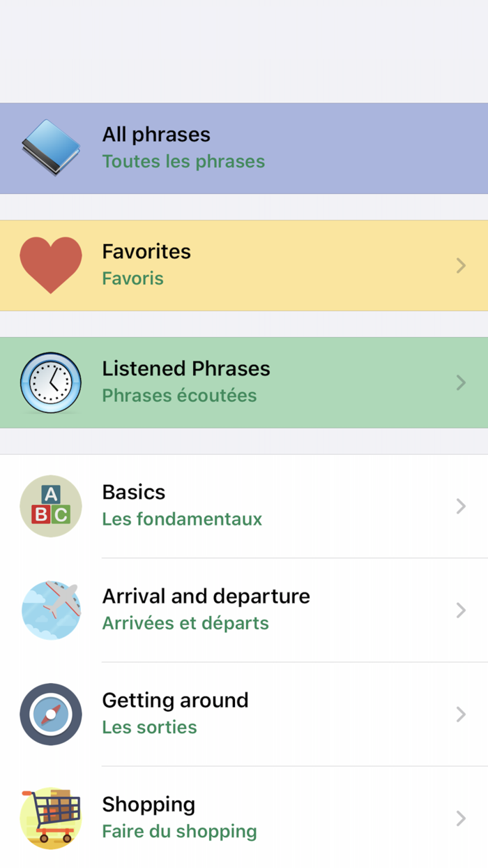
Task: Tap the shopping cart icon for Shopping
Action: point(51,818)
